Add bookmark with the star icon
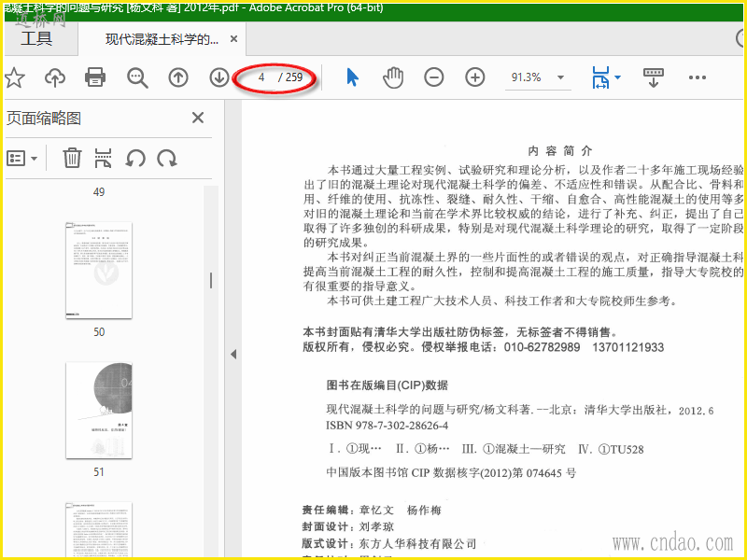 click(x=14, y=77)
